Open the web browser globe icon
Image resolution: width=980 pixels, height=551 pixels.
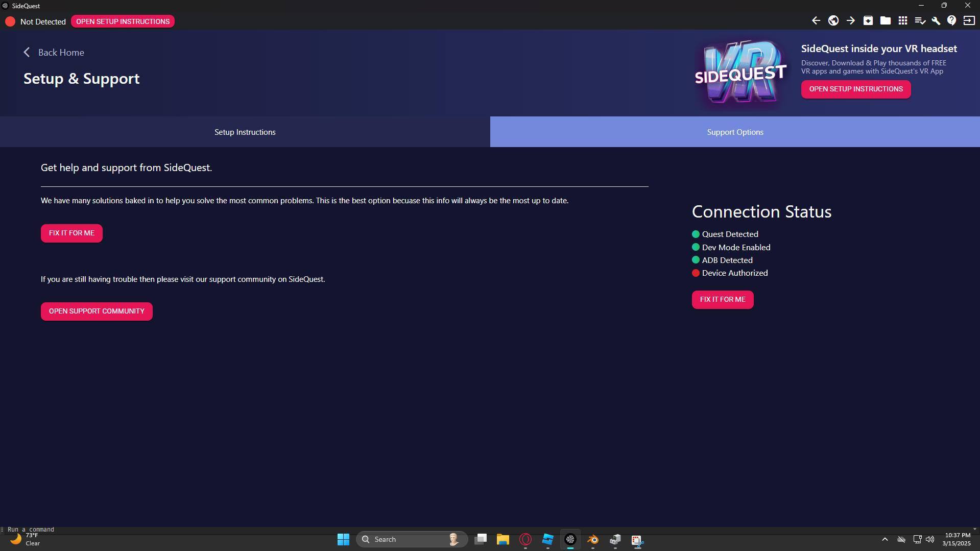[833, 20]
